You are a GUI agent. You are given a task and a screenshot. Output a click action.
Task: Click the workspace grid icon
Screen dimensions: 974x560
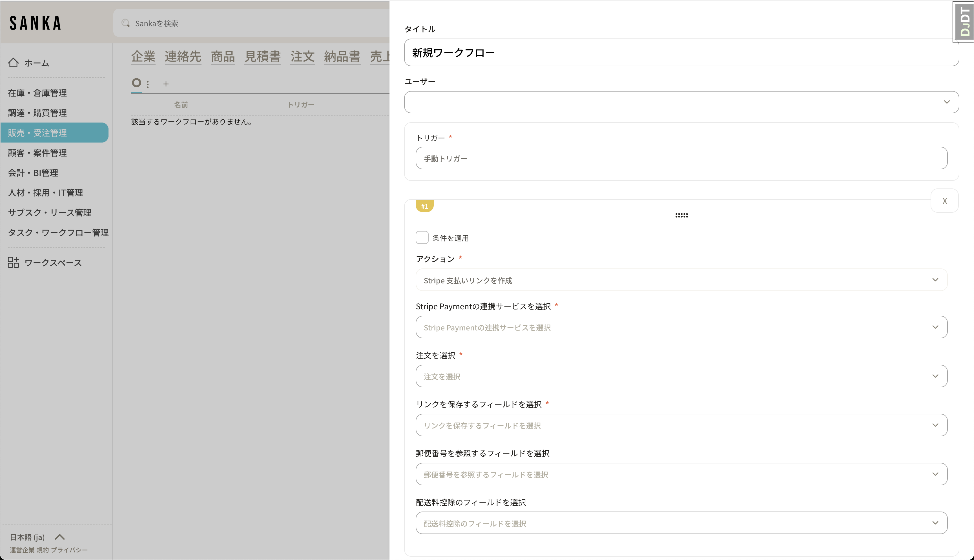point(14,262)
